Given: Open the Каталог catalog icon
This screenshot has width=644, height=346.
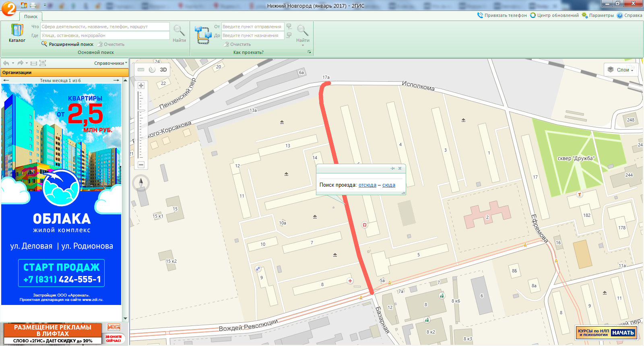Looking at the screenshot, I should (x=17, y=33).
